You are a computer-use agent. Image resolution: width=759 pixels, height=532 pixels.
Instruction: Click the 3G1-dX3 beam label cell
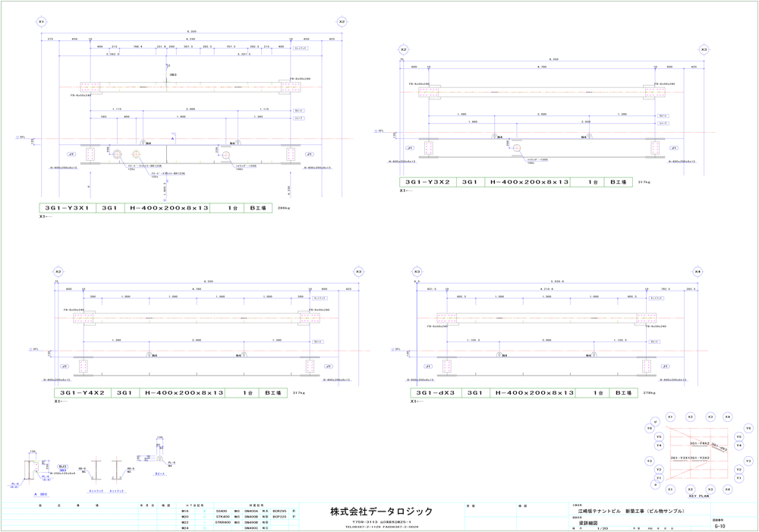click(436, 393)
